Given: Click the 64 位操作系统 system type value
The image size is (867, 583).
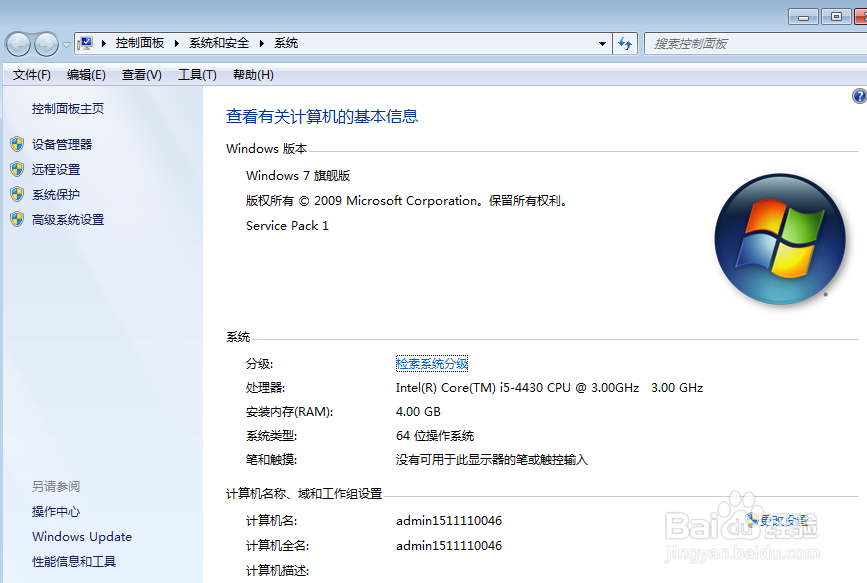Looking at the screenshot, I should [435, 436].
